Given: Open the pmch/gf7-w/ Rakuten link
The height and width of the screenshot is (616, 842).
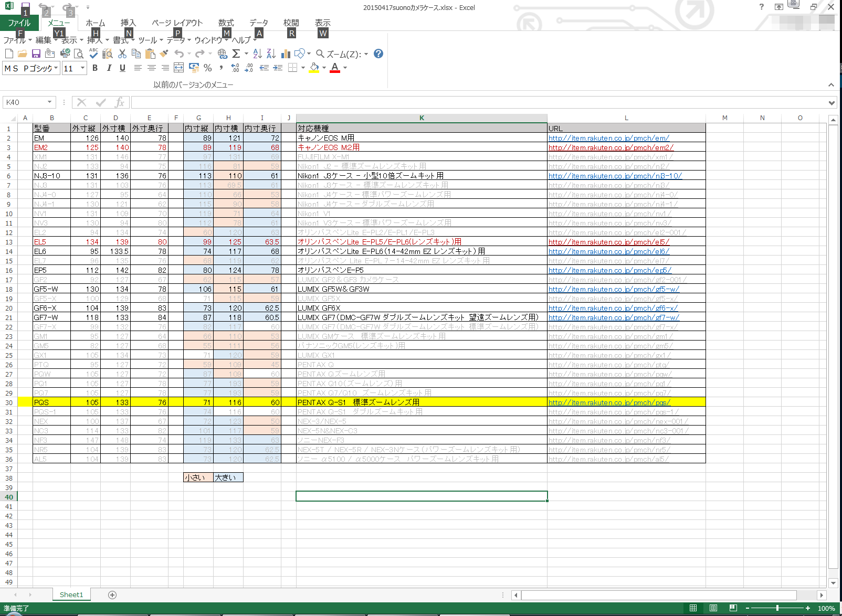Looking at the screenshot, I should pos(614,317).
